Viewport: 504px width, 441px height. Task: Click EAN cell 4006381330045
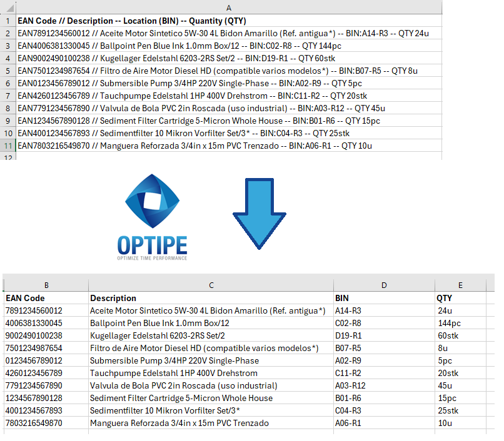click(46, 323)
